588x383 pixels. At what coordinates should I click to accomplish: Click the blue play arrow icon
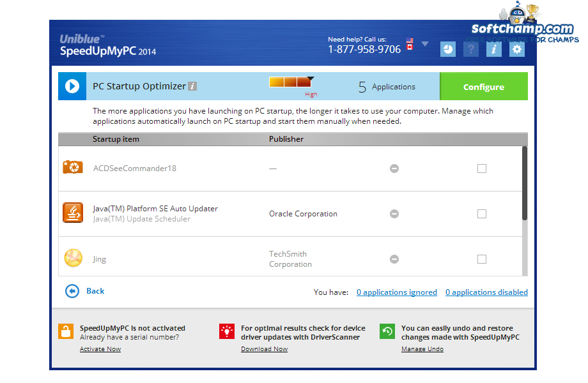pyautogui.click(x=72, y=86)
